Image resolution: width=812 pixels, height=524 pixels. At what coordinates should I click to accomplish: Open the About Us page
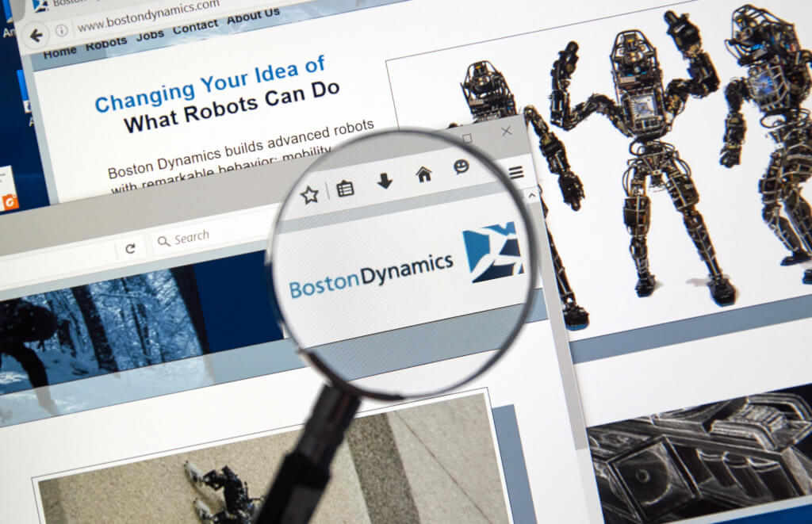253,15
